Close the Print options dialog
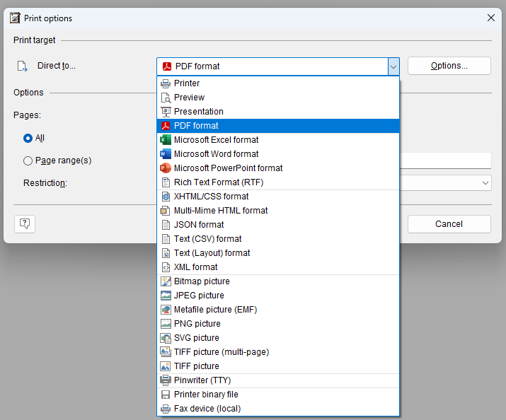 click(490, 18)
